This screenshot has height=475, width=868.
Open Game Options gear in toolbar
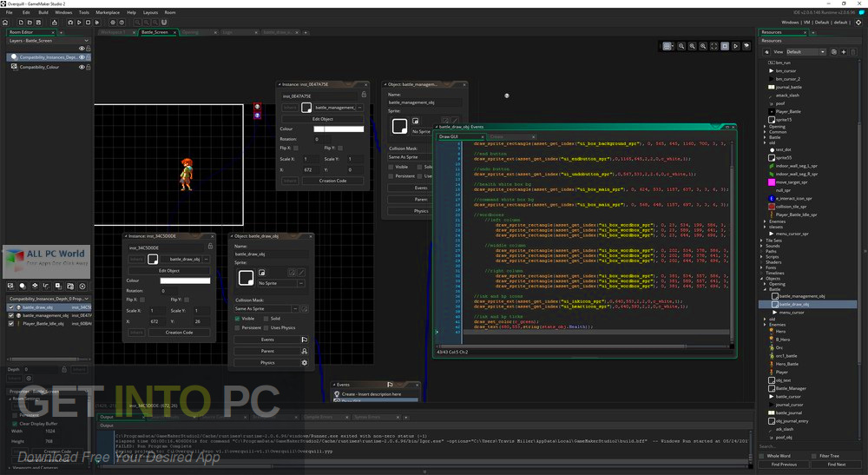pos(112,23)
